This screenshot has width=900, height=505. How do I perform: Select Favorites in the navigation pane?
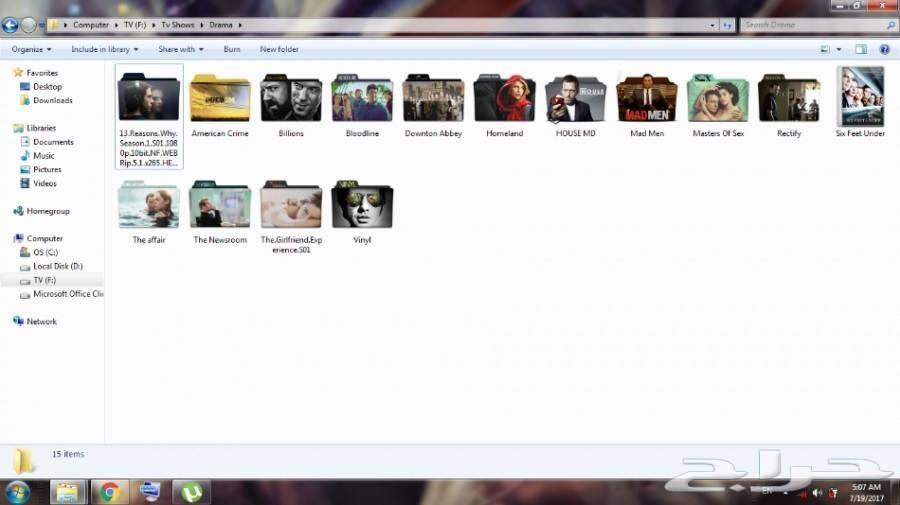(x=42, y=73)
